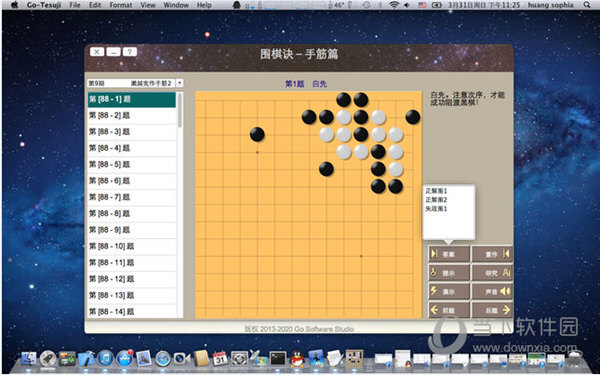Viewport: 600px width, 375px height.
Task: Open the Edit menu
Action: tap(95, 5)
